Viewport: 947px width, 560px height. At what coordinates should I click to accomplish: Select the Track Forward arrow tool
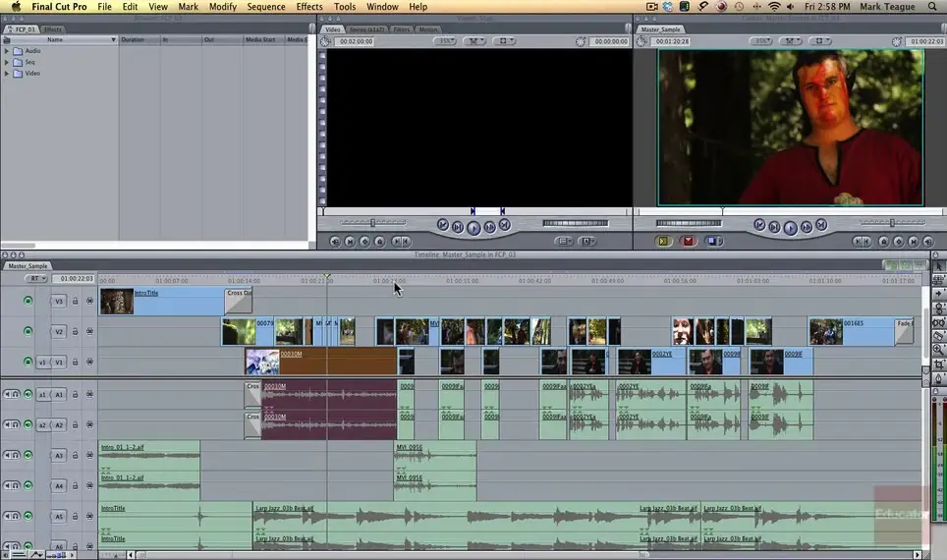(939, 294)
